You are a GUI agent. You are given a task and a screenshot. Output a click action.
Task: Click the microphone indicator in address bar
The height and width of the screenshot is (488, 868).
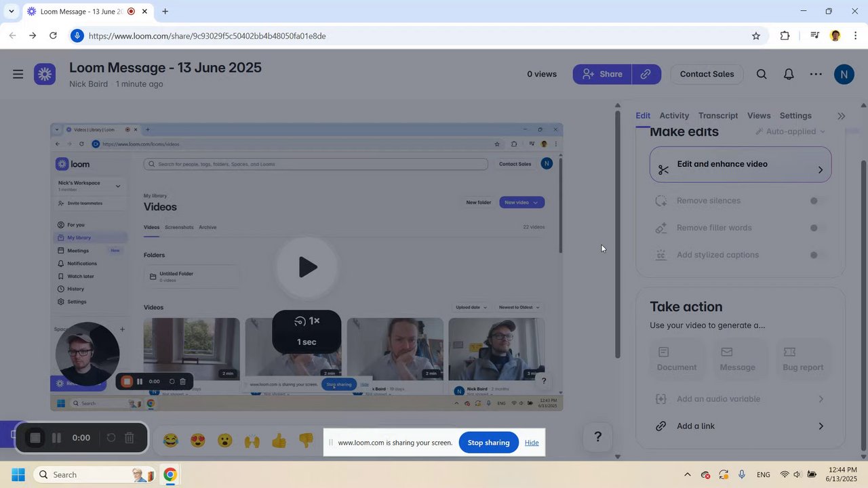77,36
